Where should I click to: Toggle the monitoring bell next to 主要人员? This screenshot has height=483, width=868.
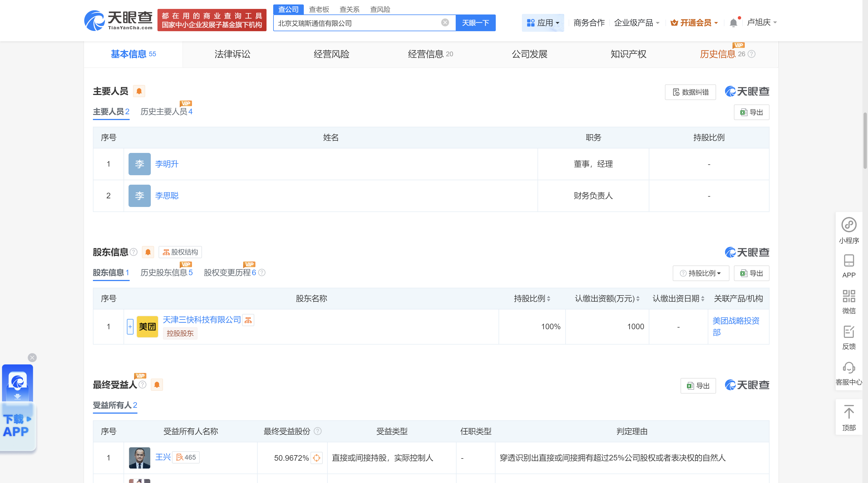point(139,91)
